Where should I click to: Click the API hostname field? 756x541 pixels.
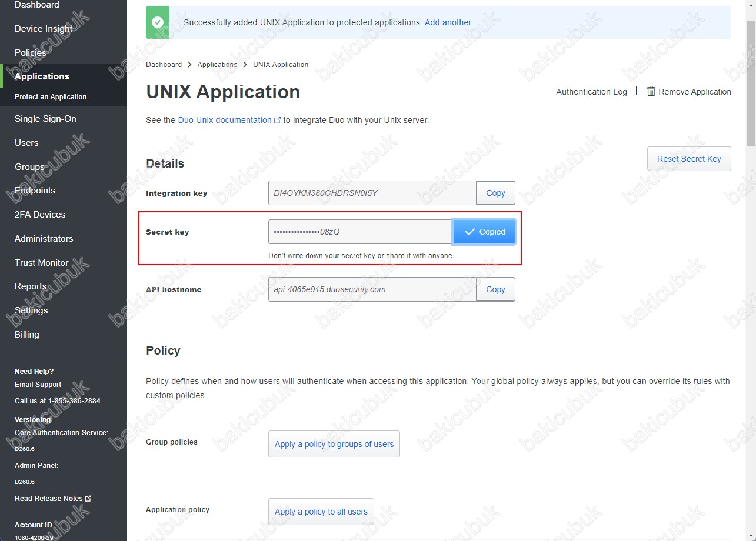[372, 289]
